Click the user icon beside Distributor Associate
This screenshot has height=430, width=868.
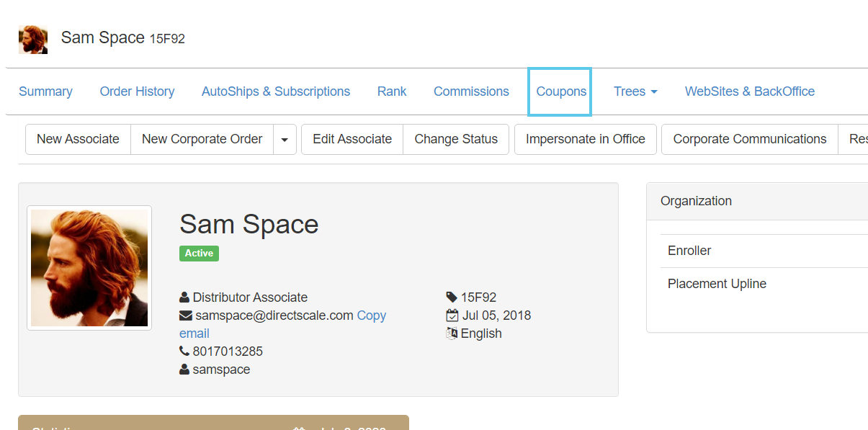184,297
